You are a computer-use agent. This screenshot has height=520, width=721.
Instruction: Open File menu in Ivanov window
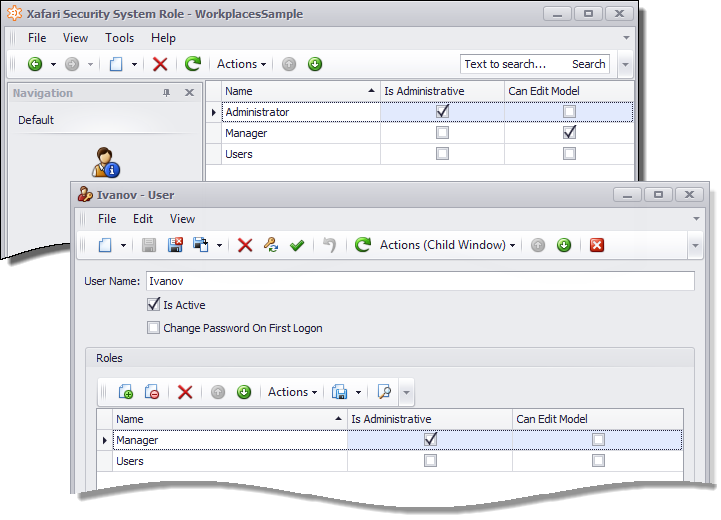tap(107, 219)
